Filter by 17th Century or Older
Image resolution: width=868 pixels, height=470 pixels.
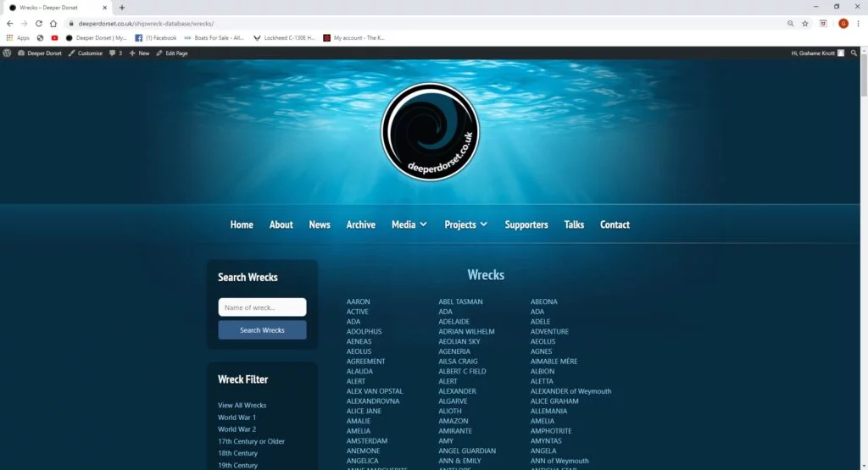[251, 441]
